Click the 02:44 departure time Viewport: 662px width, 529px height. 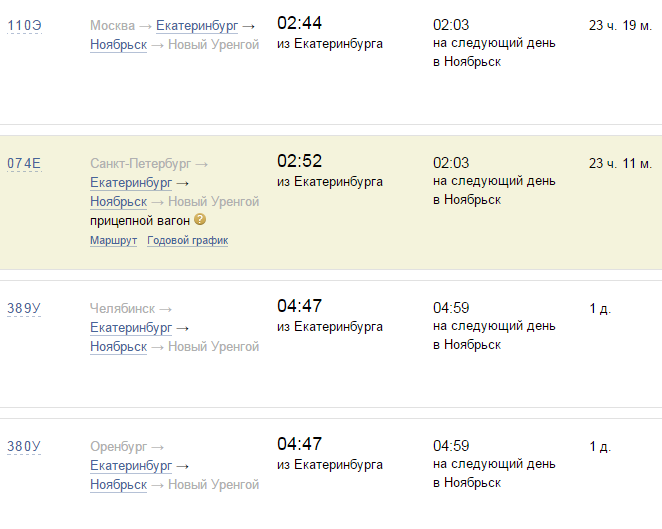coord(299,23)
